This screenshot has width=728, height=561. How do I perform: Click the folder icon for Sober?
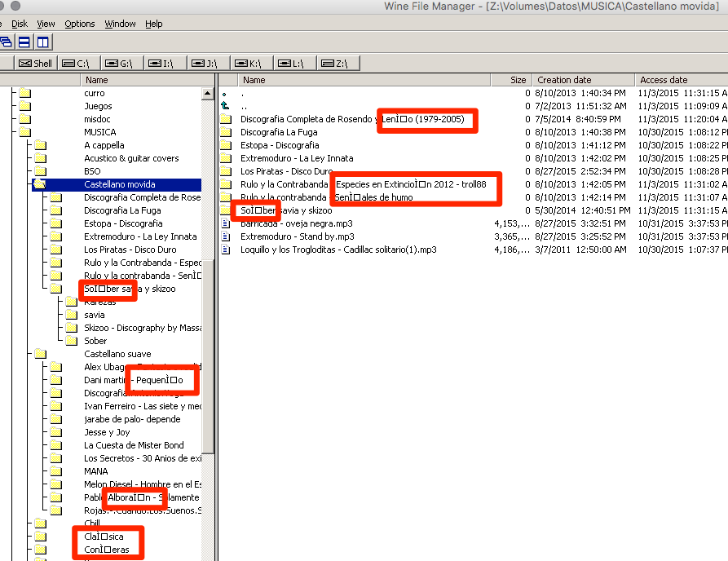tap(72, 341)
